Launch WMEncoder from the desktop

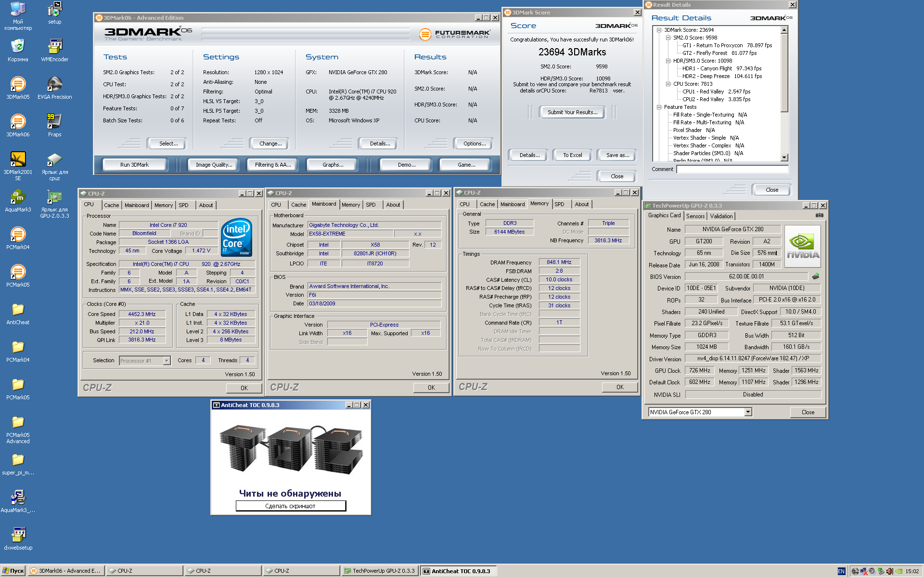55,50
